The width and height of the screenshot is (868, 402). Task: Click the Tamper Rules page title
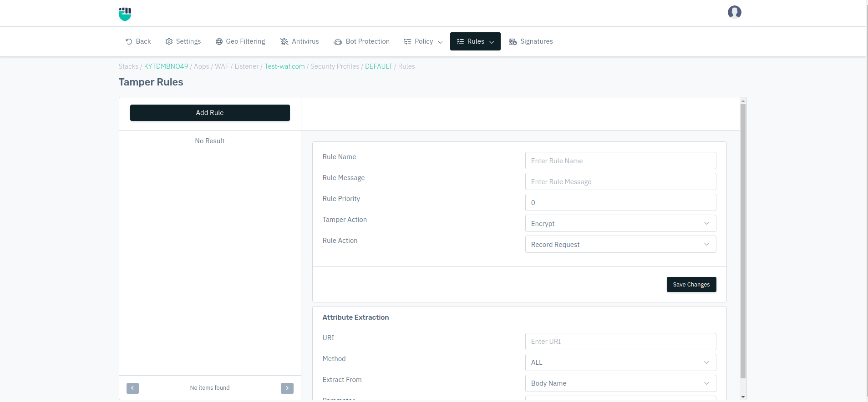(151, 82)
